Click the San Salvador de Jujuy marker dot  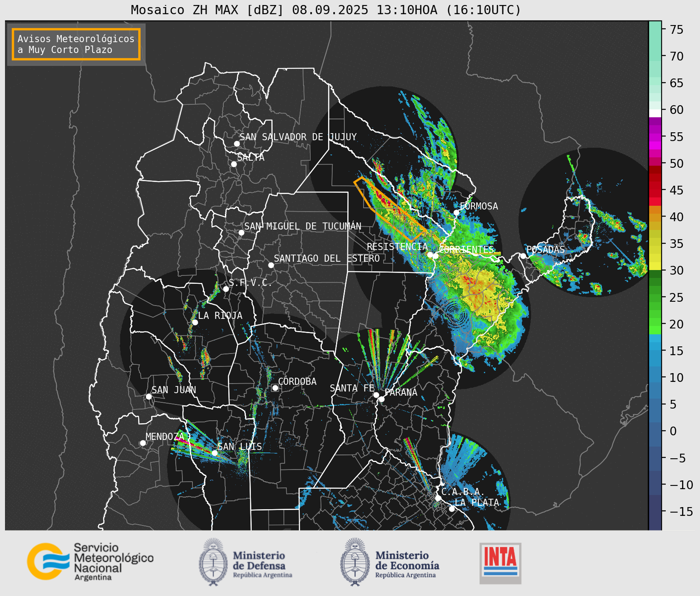237,144
